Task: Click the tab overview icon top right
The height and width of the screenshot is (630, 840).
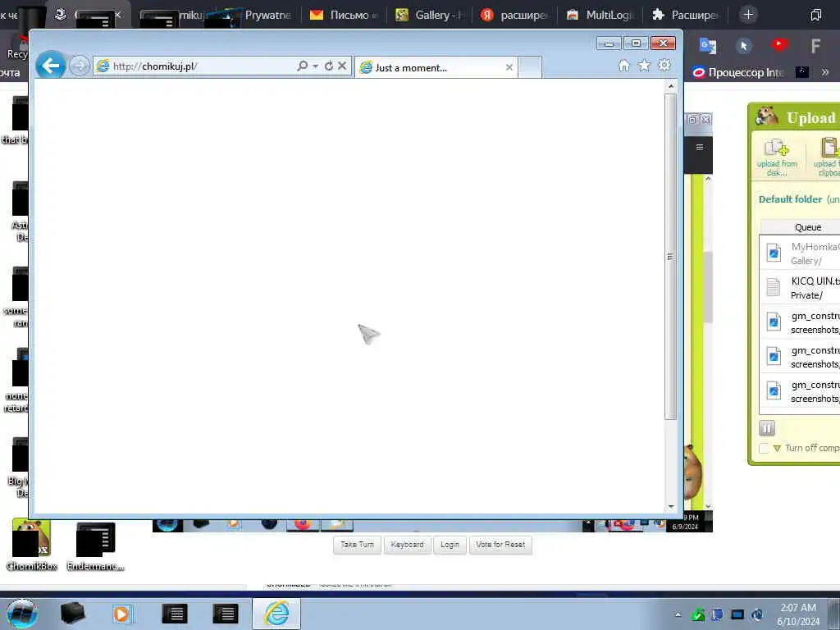Action: pos(816,15)
